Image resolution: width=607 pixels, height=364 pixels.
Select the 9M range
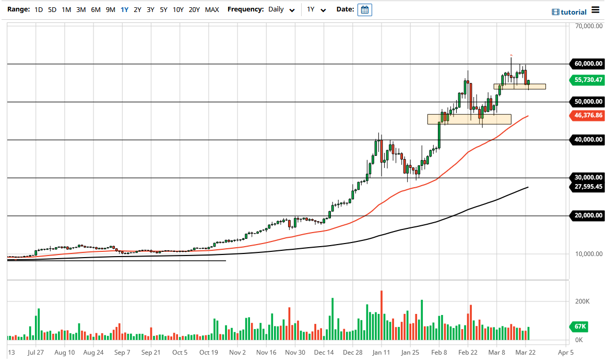[110, 9]
